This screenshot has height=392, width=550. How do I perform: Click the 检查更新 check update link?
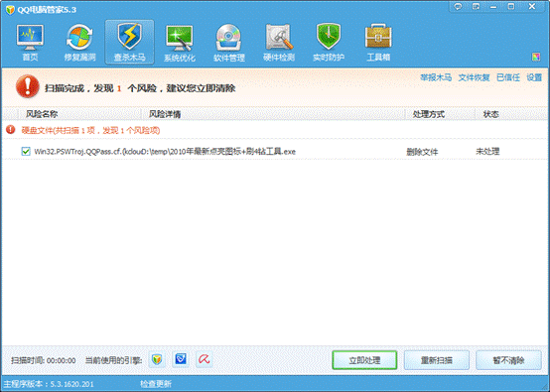(x=156, y=384)
